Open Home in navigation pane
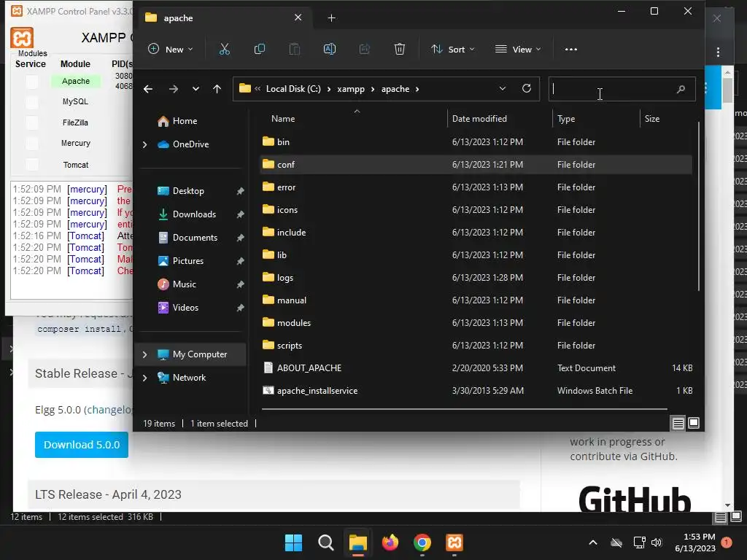Image resolution: width=747 pixels, height=560 pixels. 185,121
